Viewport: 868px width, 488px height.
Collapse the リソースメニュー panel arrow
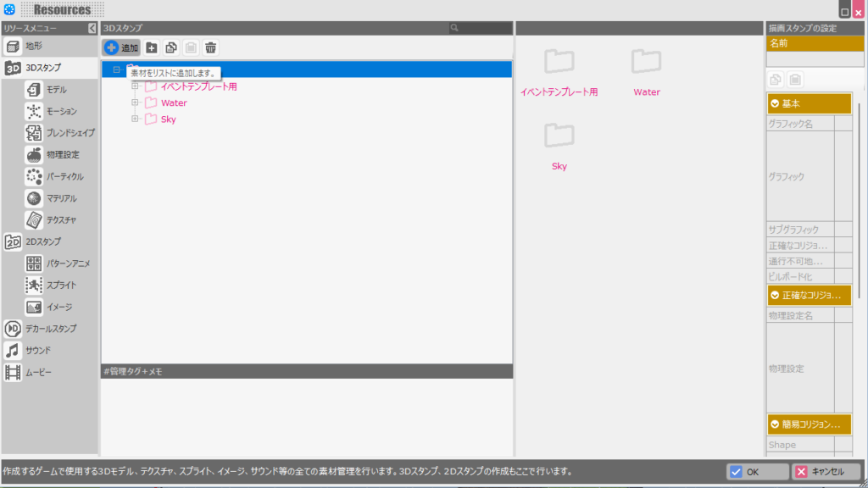click(x=92, y=28)
